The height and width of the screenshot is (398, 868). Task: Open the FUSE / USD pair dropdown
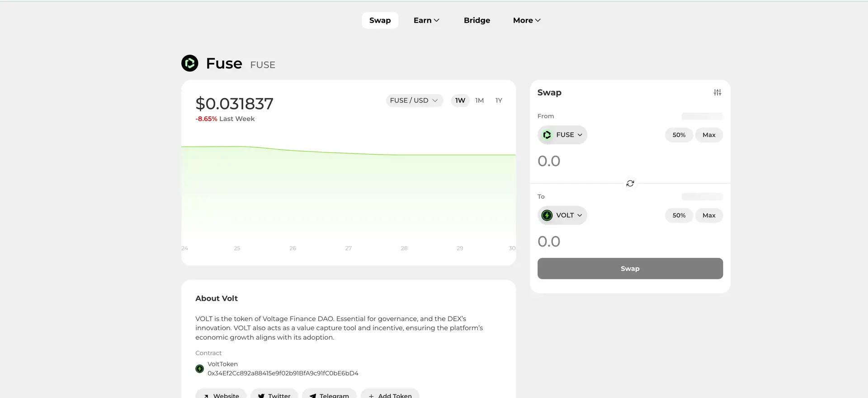click(414, 100)
